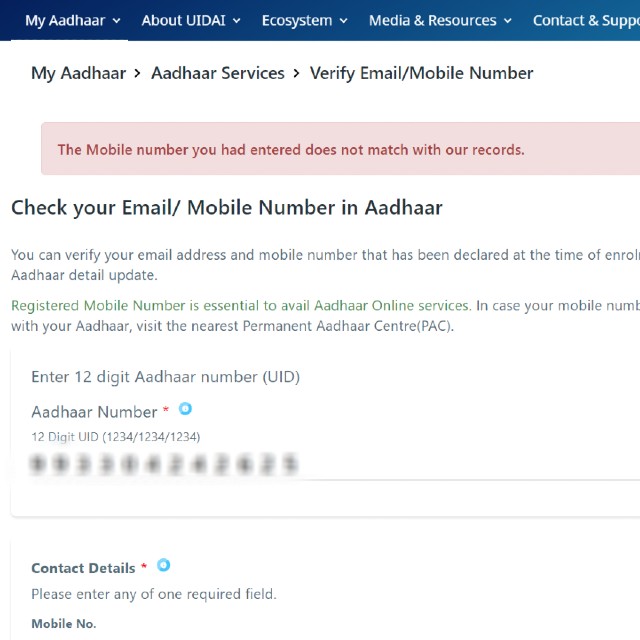Click the Mobile No. field label

click(63, 624)
